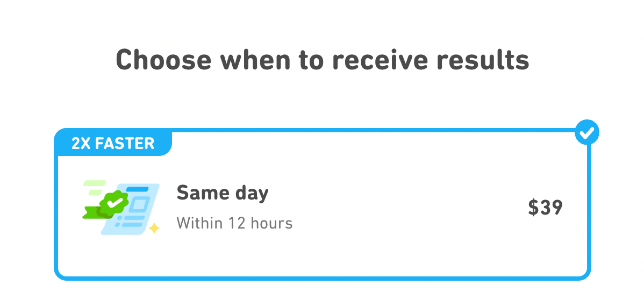
Task: Click the $39 price label
Action: [x=546, y=208]
